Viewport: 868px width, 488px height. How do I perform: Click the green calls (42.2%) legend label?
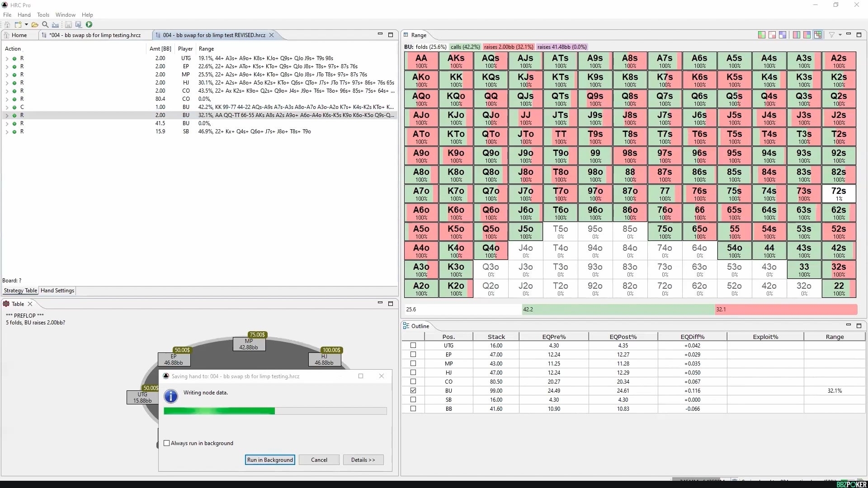click(x=465, y=47)
